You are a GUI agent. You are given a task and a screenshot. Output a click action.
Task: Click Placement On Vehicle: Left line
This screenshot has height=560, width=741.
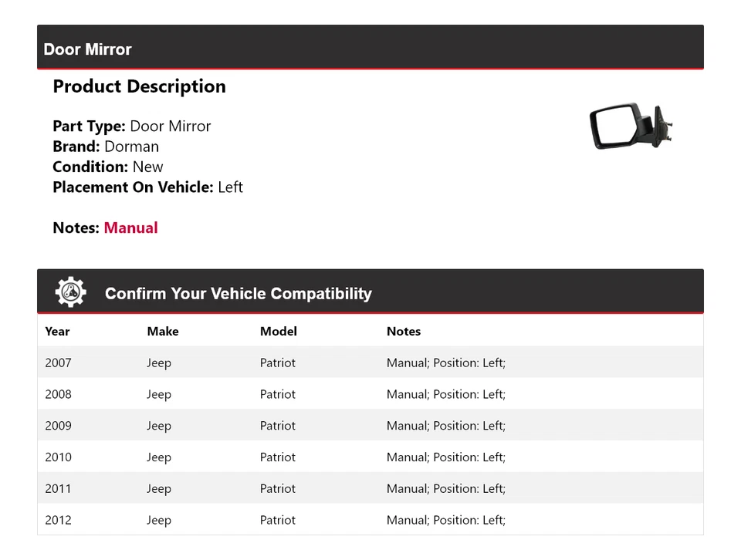147,187
